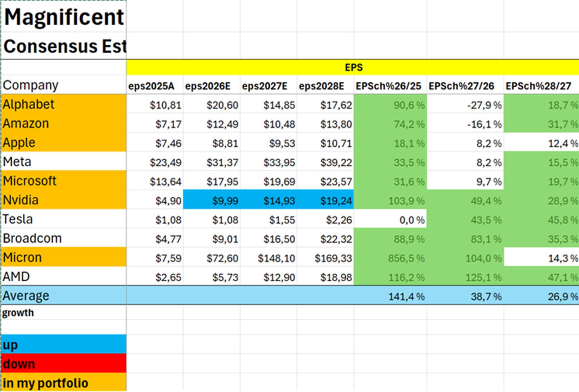This screenshot has width=579, height=392.
Task: Click Apple's eps2026E value "$8,81"
Action: click(211, 142)
